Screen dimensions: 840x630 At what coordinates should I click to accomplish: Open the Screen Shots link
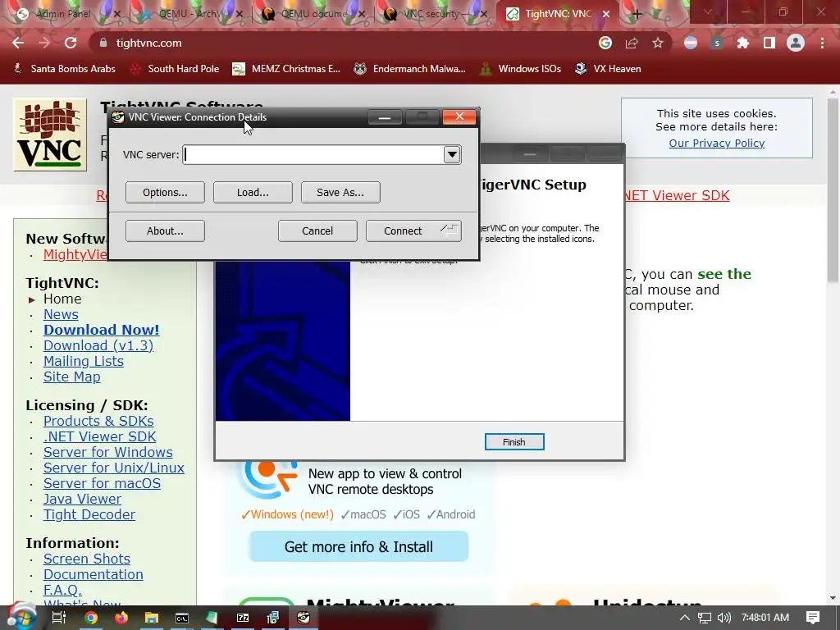click(x=87, y=559)
